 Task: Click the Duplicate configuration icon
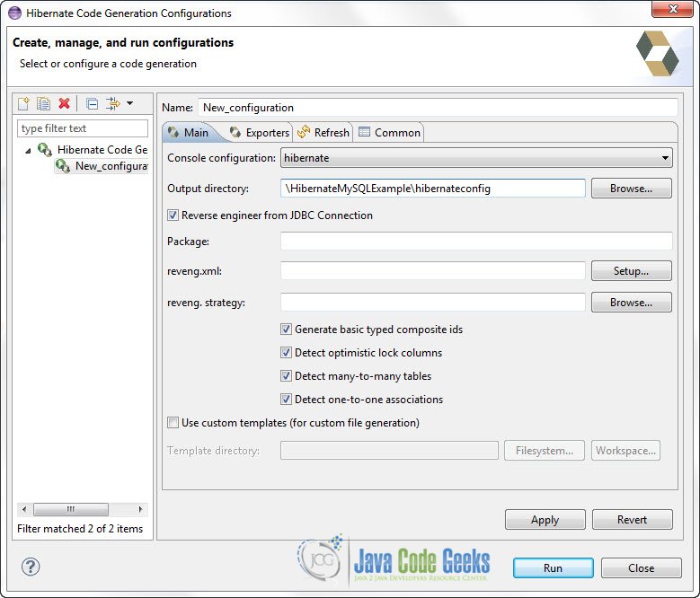[43, 103]
